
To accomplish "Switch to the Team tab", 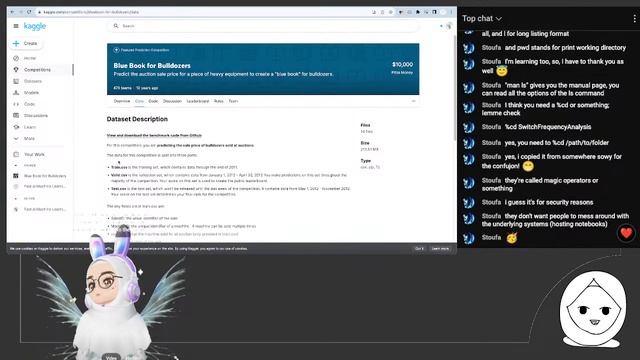I will pyautogui.click(x=233, y=101).
